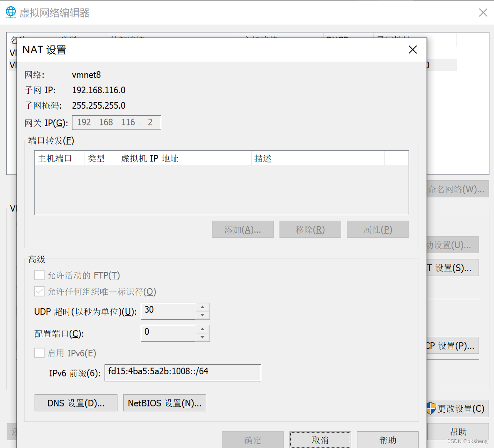
Task: Click 取消 to discard changes
Action: 320,440
